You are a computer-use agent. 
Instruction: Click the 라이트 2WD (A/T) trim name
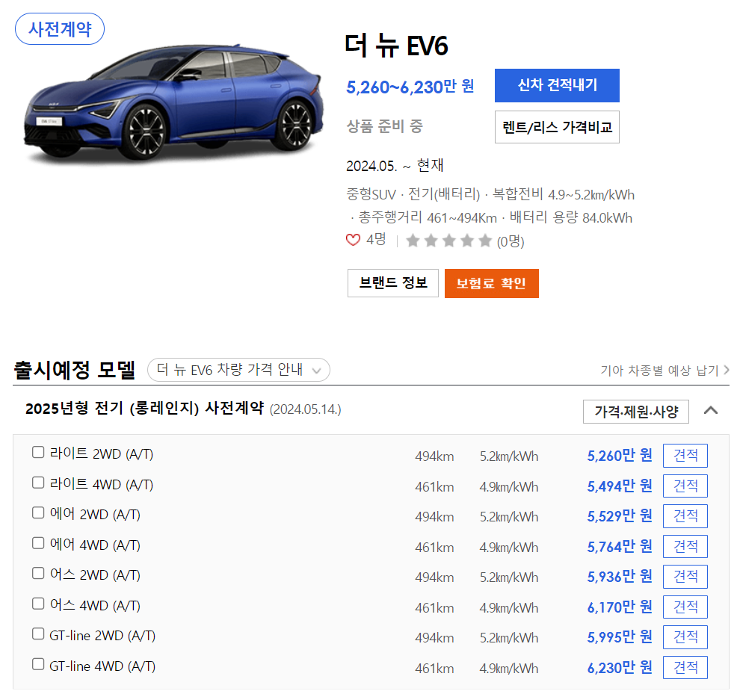(102, 453)
